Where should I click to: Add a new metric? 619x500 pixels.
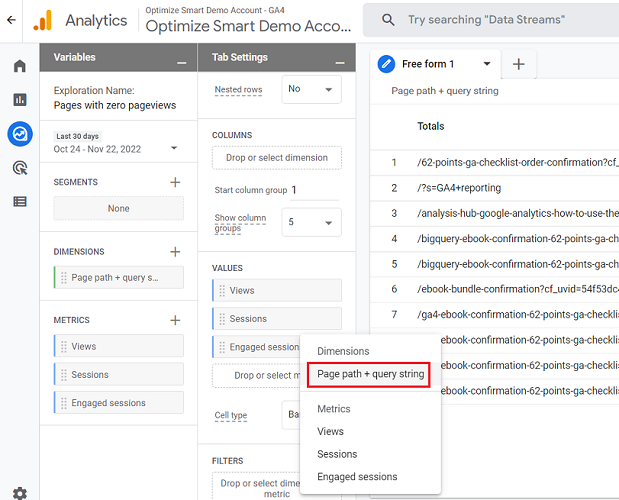(x=175, y=320)
